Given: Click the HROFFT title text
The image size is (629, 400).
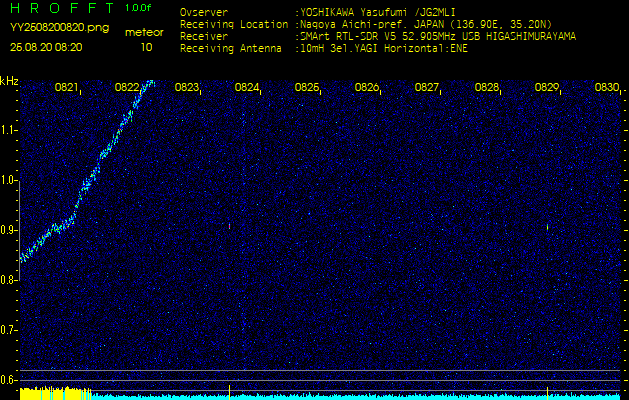Looking at the screenshot, I should [61, 8].
